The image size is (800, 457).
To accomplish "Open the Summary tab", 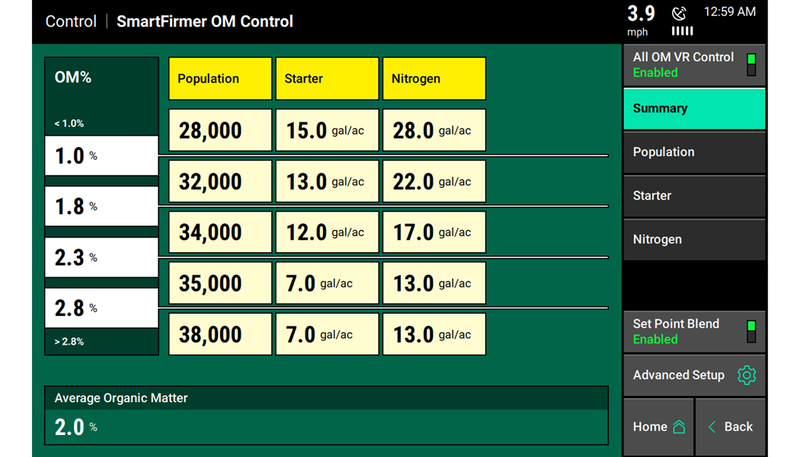I will [694, 109].
